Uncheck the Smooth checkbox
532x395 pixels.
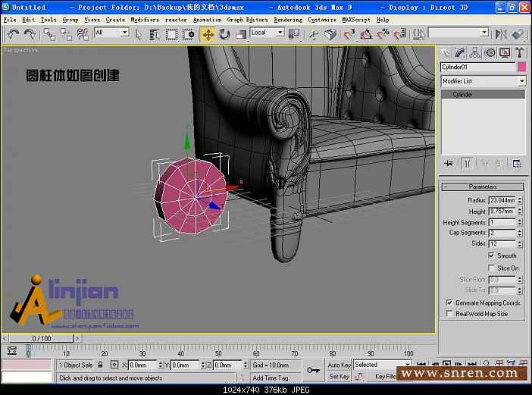click(491, 255)
